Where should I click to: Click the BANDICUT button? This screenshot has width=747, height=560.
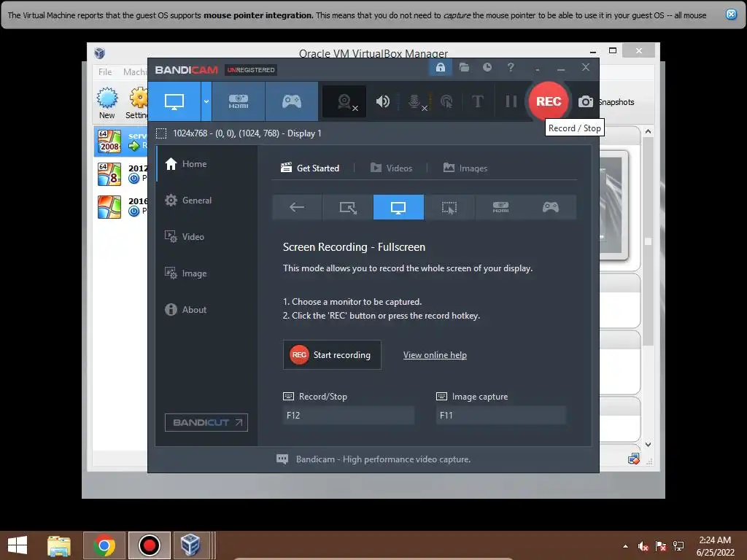point(206,422)
